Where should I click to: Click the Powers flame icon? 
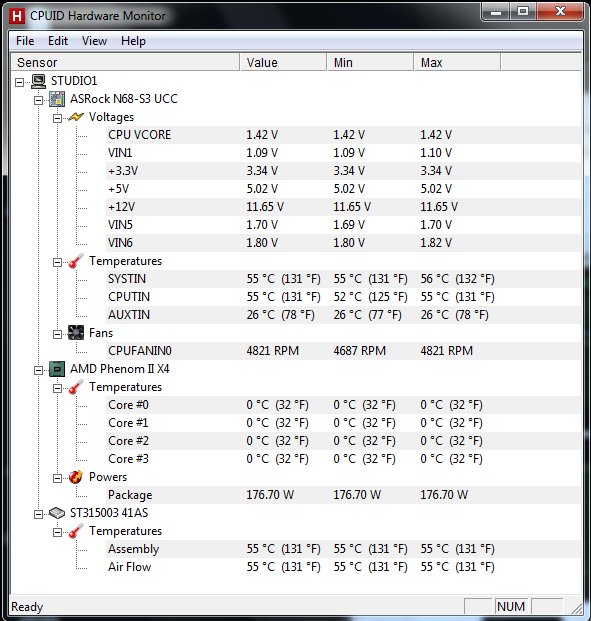76,477
